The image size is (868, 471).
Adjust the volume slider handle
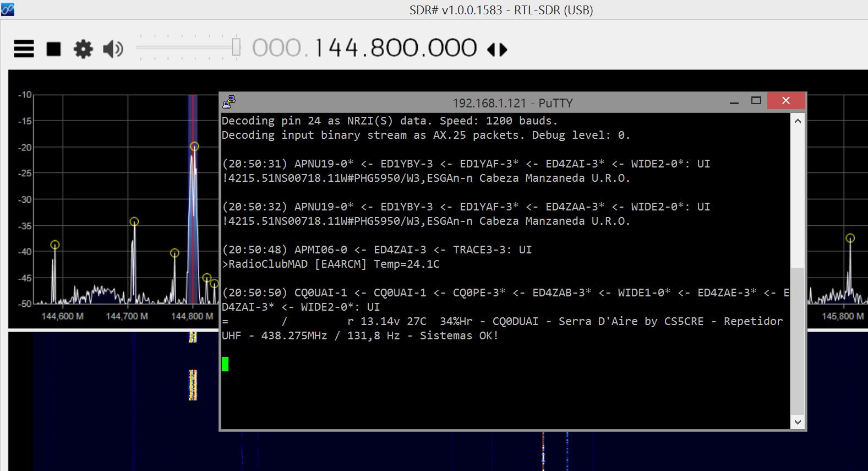point(236,47)
